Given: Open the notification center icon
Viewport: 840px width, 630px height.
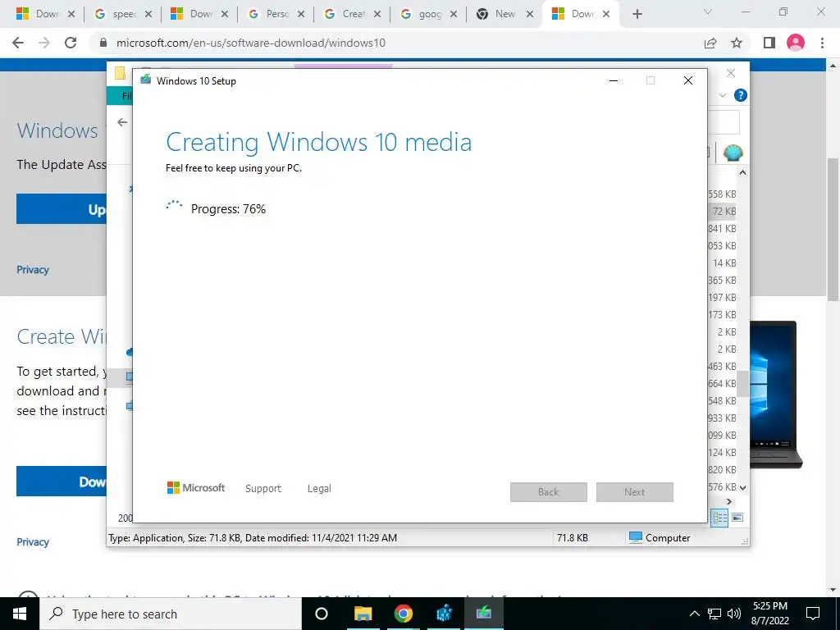Looking at the screenshot, I should click(x=813, y=614).
